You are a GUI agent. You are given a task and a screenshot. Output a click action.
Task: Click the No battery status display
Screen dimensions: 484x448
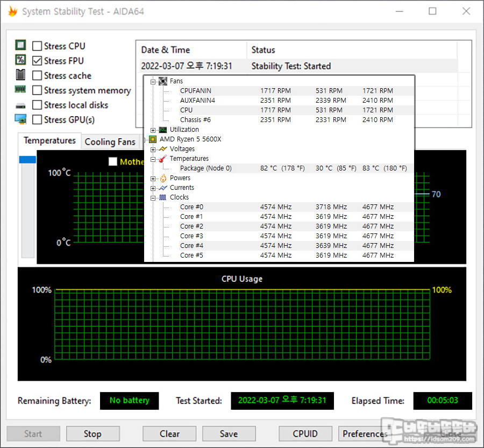[x=129, y=401]
